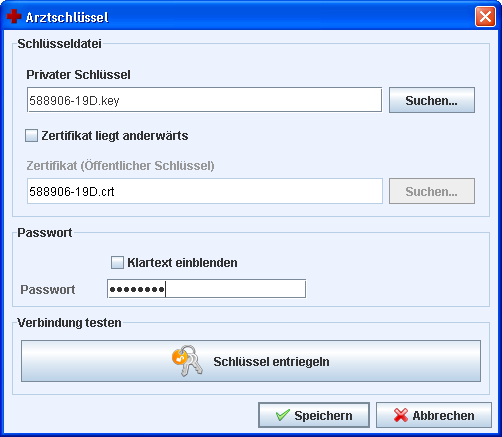This screenshot has height=437, width=502.
Task: Close the Arztschlüssel dialog window
Action: tap(485, 16)
